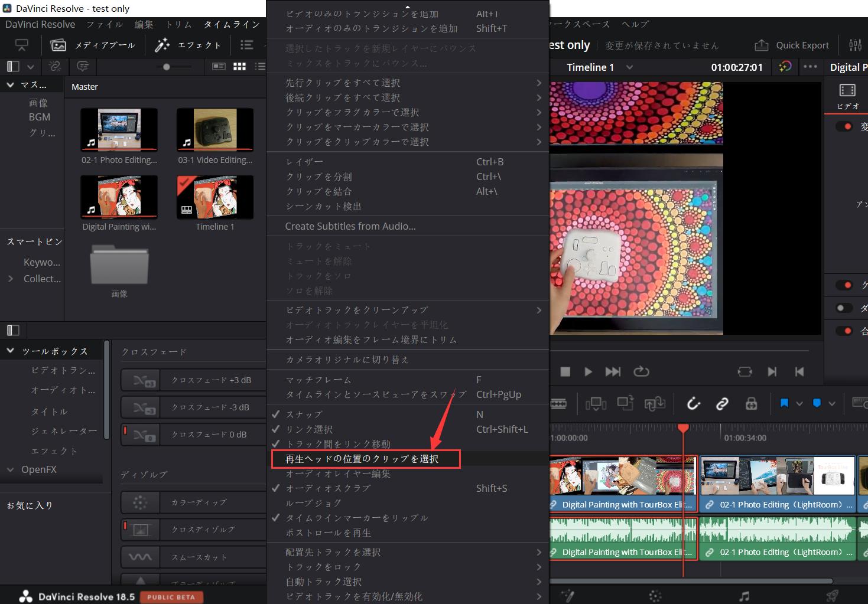Toggle loop playback icon

pyautogui.click(x=641, y=372)
